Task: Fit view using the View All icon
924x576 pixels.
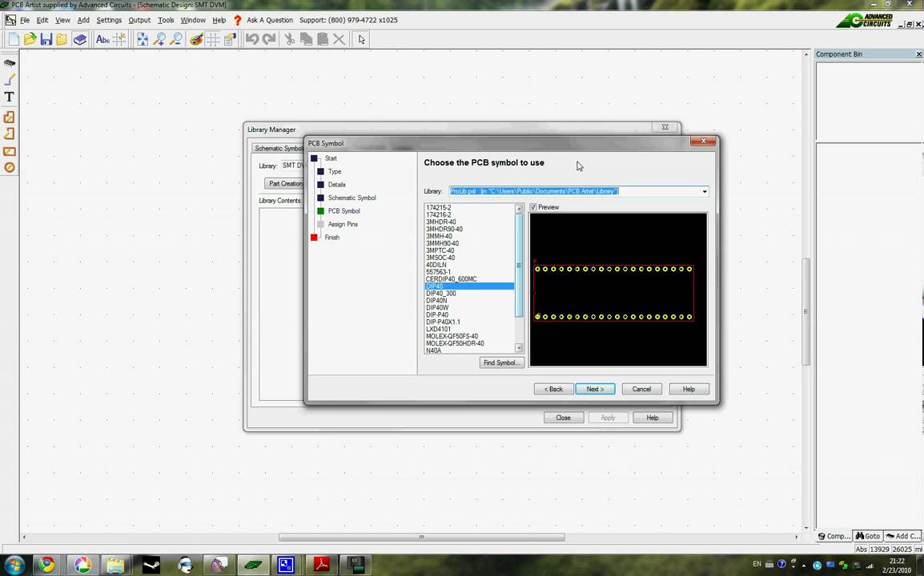Action: pos(143,39)
